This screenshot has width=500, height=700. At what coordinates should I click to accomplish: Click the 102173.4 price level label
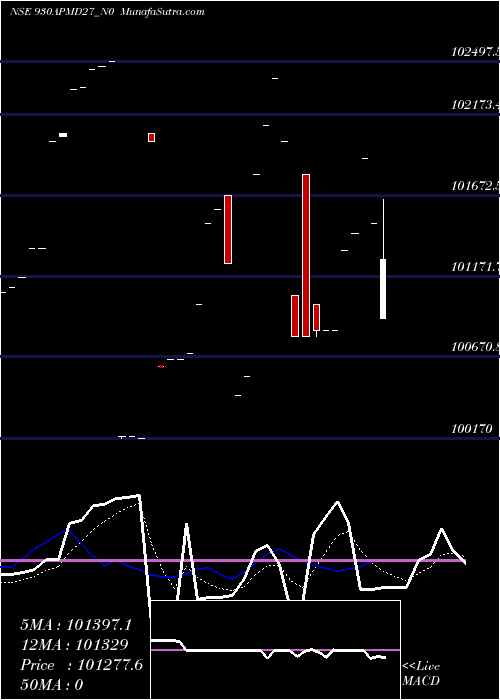[475, 105]
